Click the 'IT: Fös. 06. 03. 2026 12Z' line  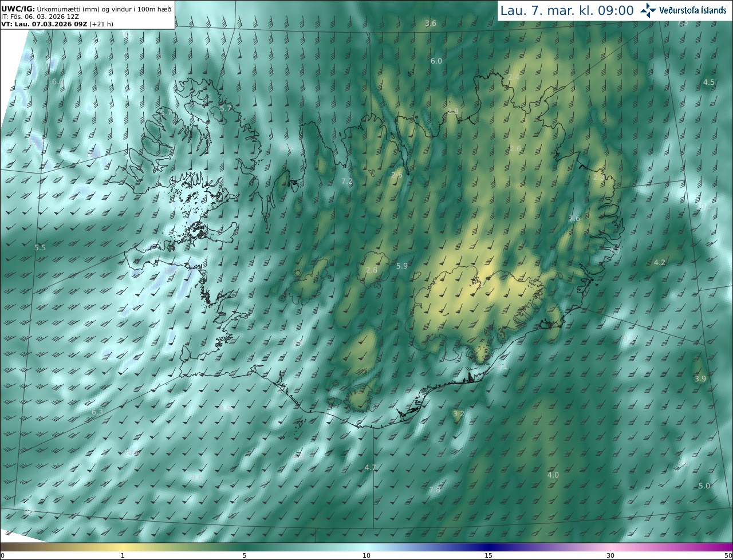[x=40, y=17]
